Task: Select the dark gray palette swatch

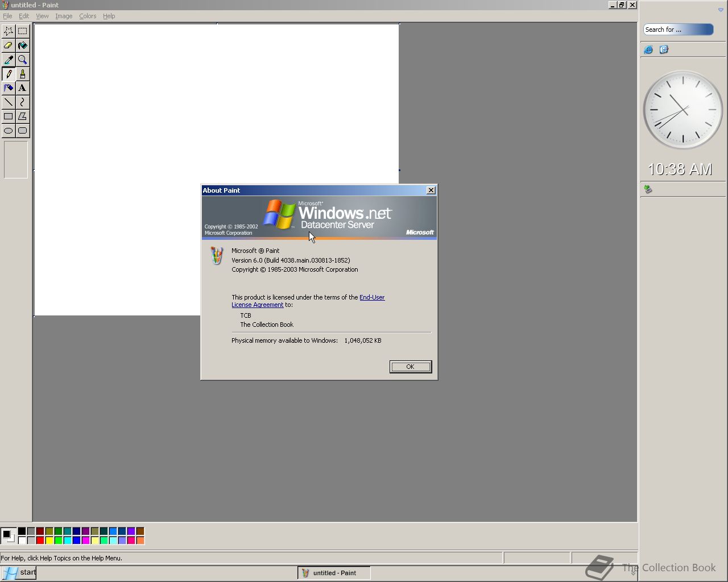Action: pos(31,531)
